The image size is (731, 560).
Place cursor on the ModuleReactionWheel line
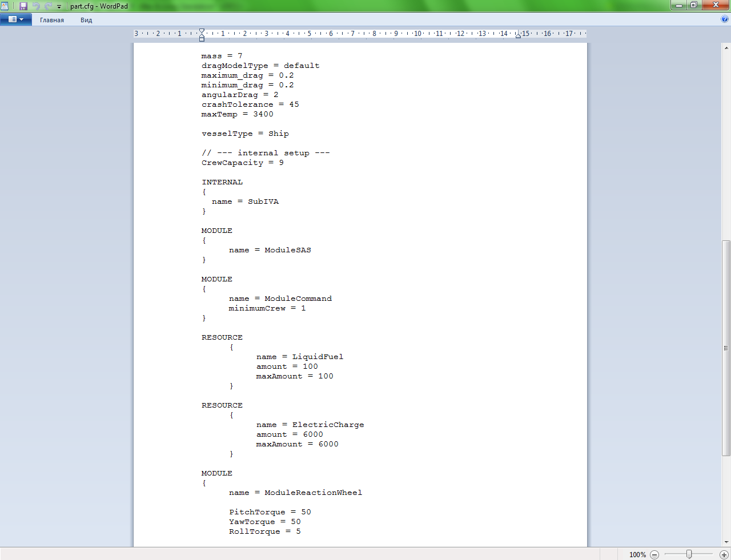click(313, 493)
